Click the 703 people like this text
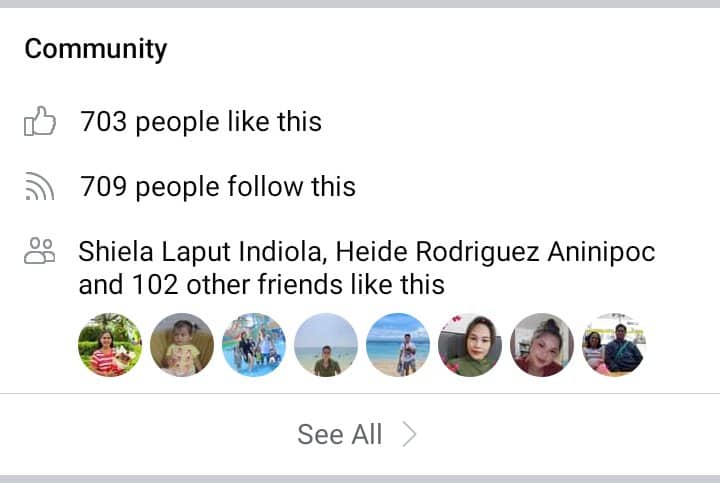The height and width of the screenshot is (483, 720). (201, 123)
